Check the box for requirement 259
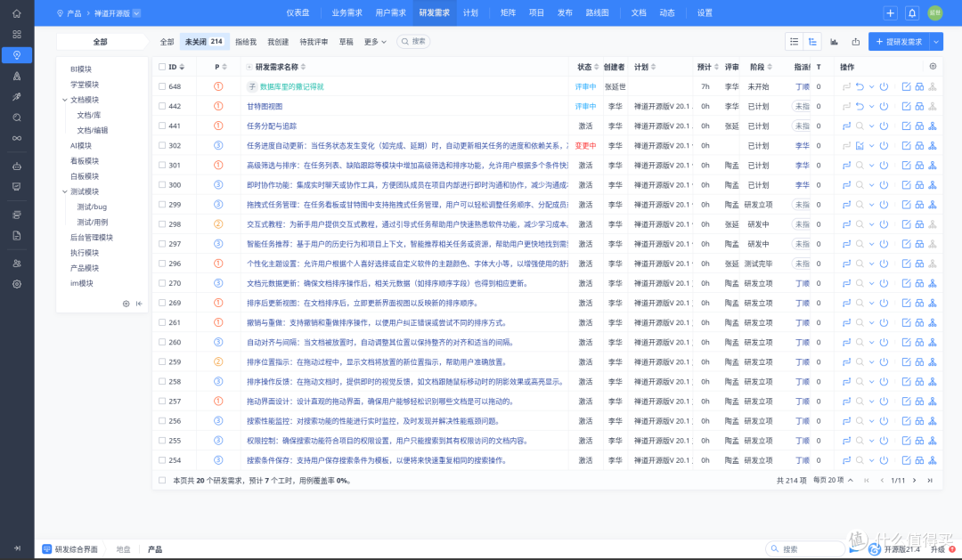Viewport: 962px width, 560px height. click(162, 361)
